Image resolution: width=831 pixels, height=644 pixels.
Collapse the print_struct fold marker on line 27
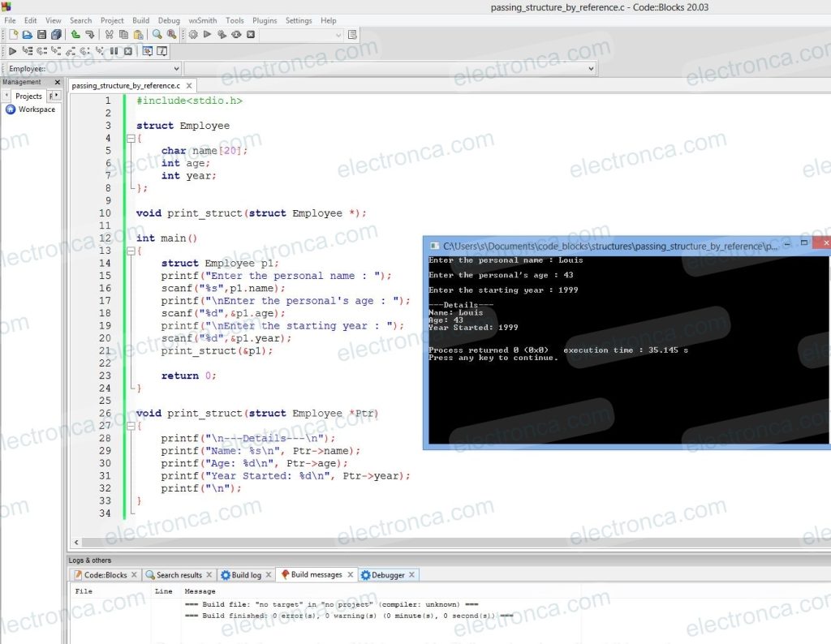pos(131,426)
